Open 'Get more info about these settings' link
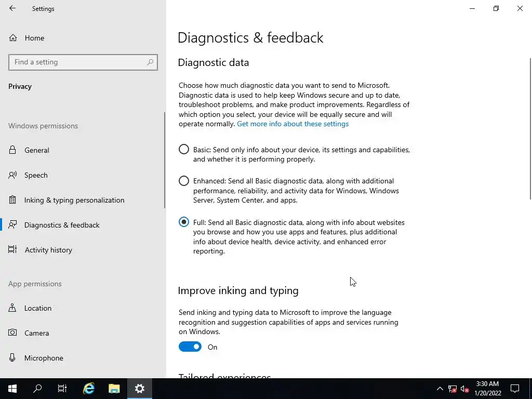 click(292, 124)
